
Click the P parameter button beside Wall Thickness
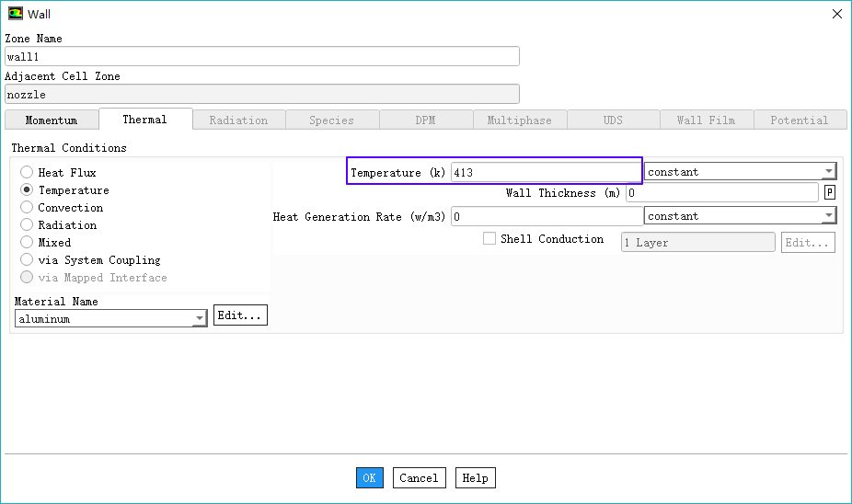830,193
